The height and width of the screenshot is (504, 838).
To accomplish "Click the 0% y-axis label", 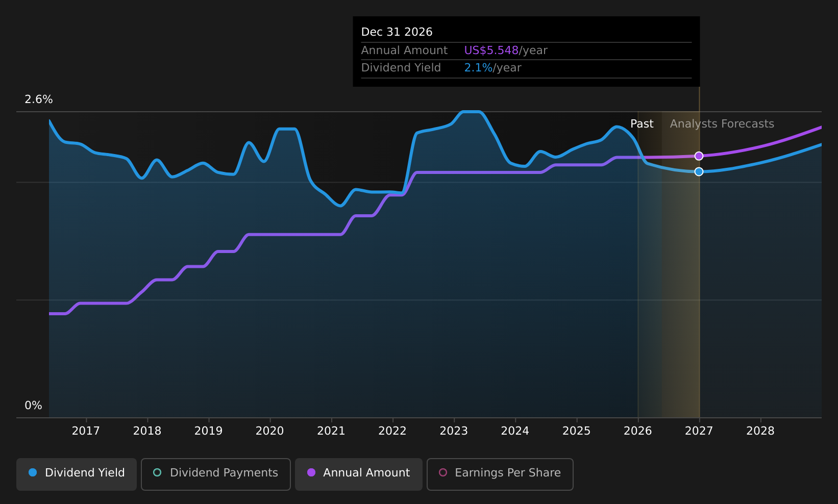I will 34,406.
